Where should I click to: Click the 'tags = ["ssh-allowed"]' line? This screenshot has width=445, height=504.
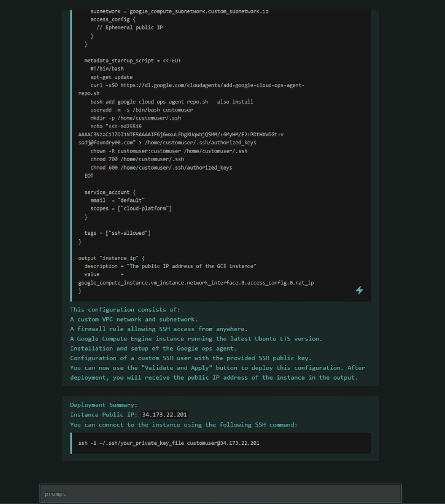117,233
